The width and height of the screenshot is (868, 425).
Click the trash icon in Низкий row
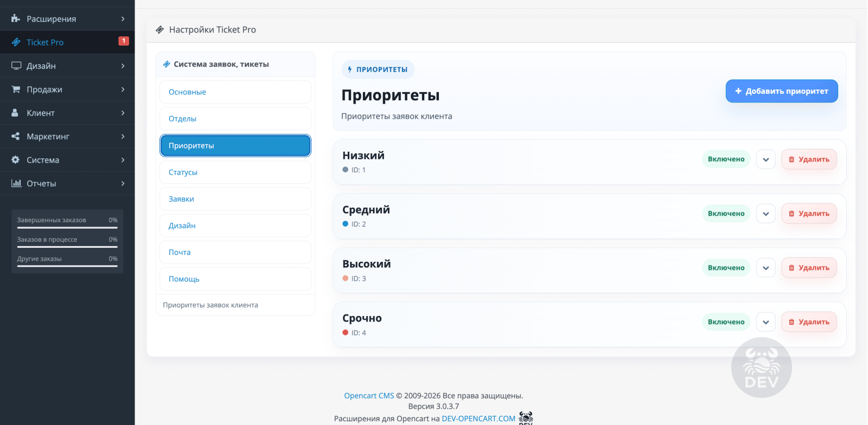tap(792, 159)
